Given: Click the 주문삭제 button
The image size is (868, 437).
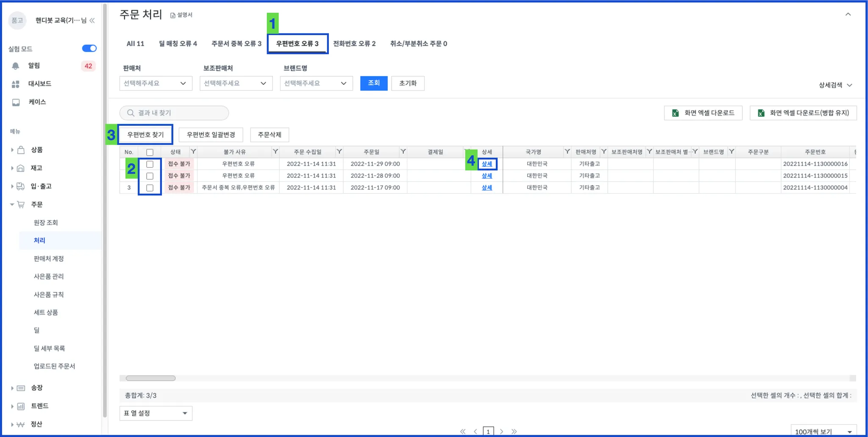Looking at the screenshot, I should [x=270, y=135].
